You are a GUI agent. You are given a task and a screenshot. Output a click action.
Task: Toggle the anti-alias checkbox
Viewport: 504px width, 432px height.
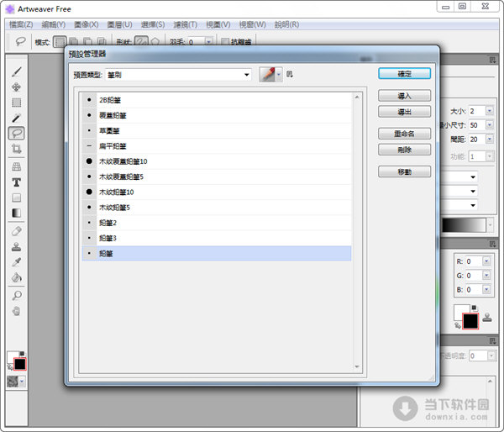225,42
